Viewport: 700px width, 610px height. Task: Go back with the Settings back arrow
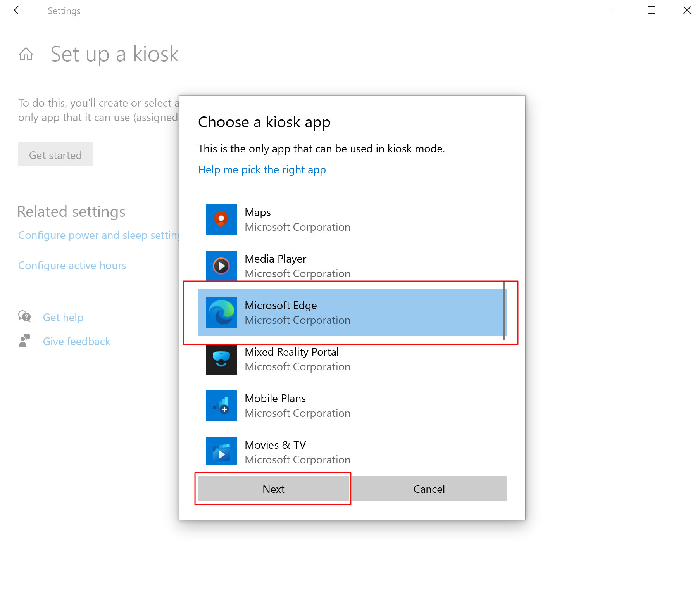pyautogui.click(x=18, y=10)
